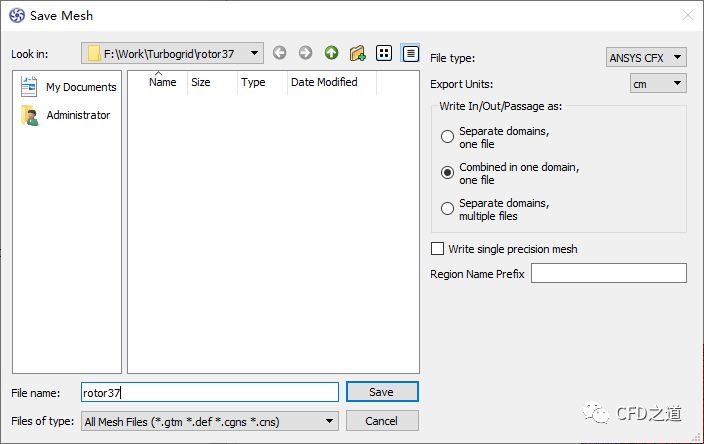Open My Documents shortcut in sidebar

(68, 87)
